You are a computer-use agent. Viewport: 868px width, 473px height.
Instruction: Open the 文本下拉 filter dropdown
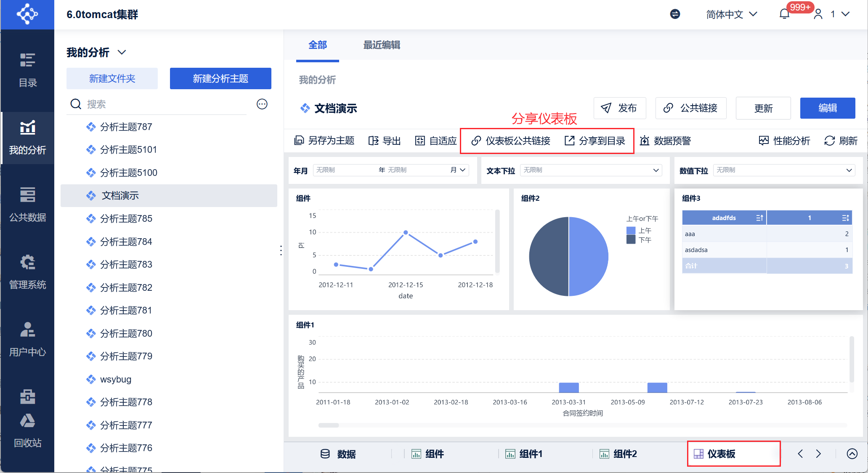click(591, 170)
